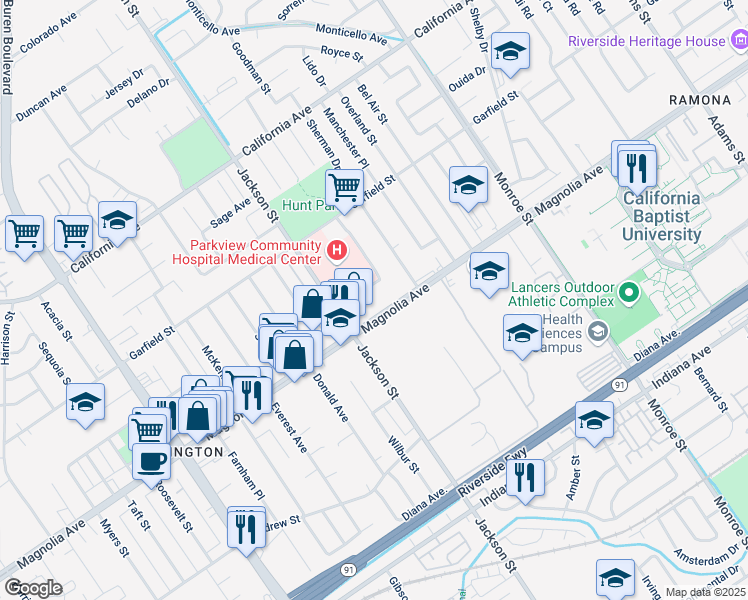This screenshot has height=600, width=748.
Task: Click the school marker near Ouida Dr
Action: [x=510, y=52]
